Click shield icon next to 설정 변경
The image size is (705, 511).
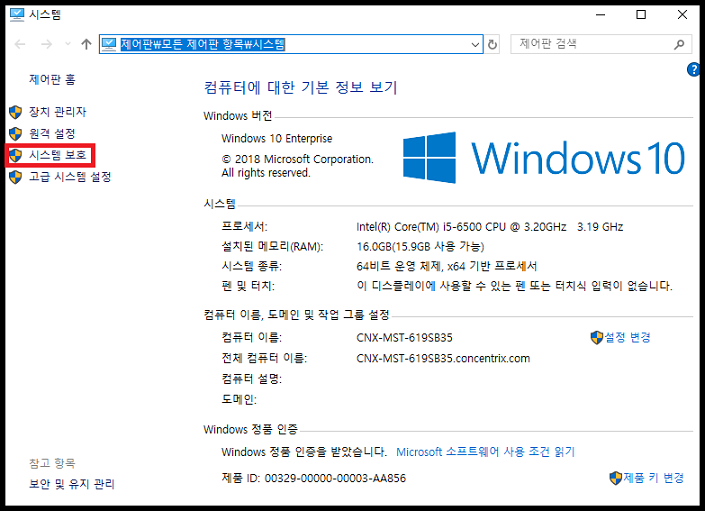coord(597,338)
